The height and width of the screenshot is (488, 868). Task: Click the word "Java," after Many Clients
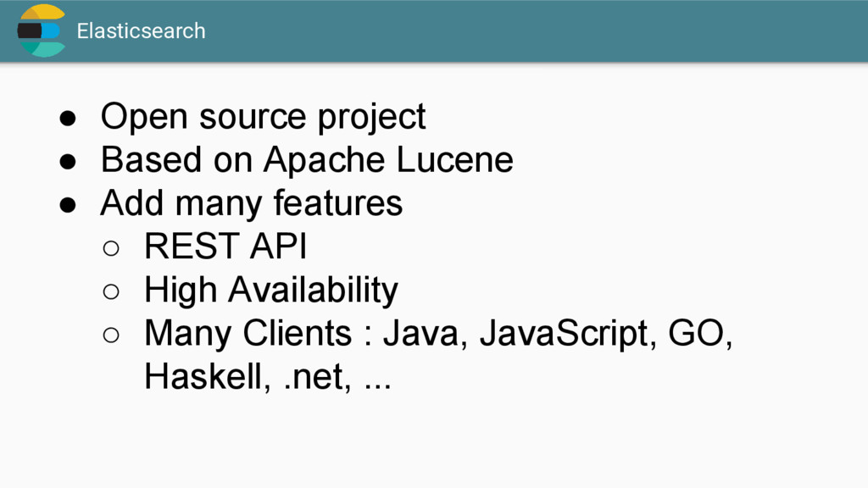click(x=426, y=333)
